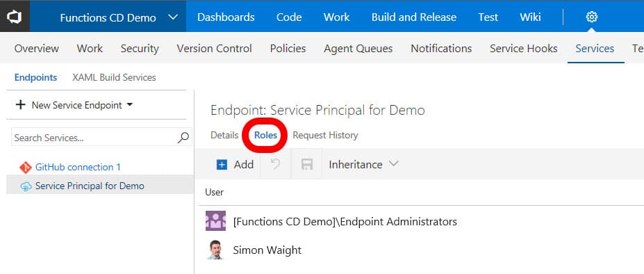Click the Endpoint: Service Principal for Demo heading

coord(317,111)
